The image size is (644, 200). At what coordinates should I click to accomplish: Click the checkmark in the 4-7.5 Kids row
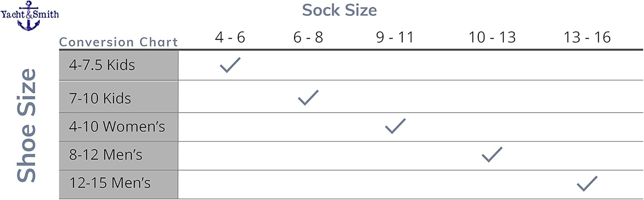(230, 65)
